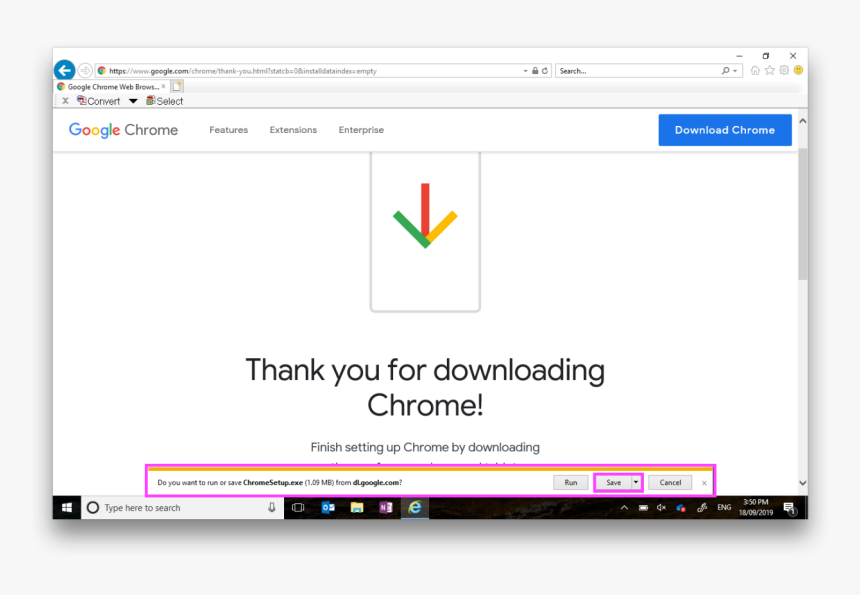Click the Search box in IE
The height and width of the screenshot is (595, 860).
636,71
